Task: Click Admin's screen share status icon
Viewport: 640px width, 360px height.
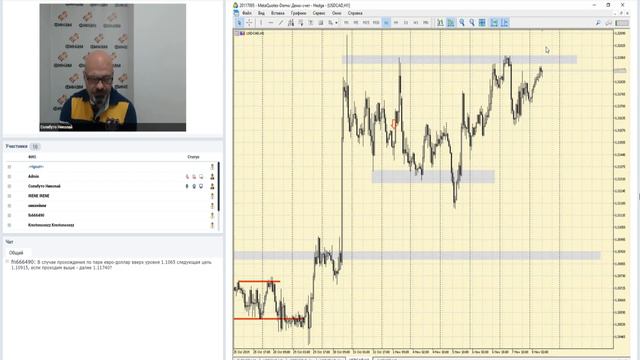Action: coord(201,176)
